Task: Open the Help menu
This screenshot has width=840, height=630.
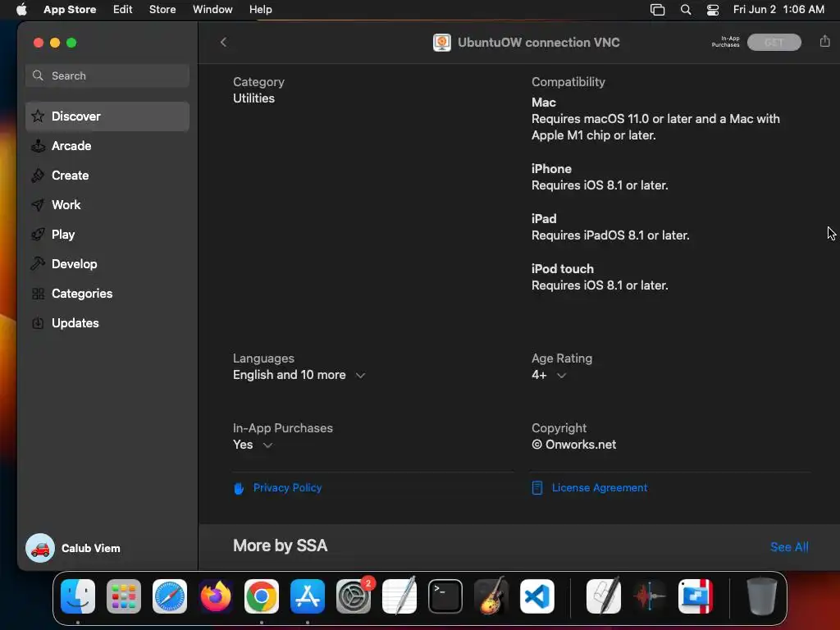Action: (260, 10)
